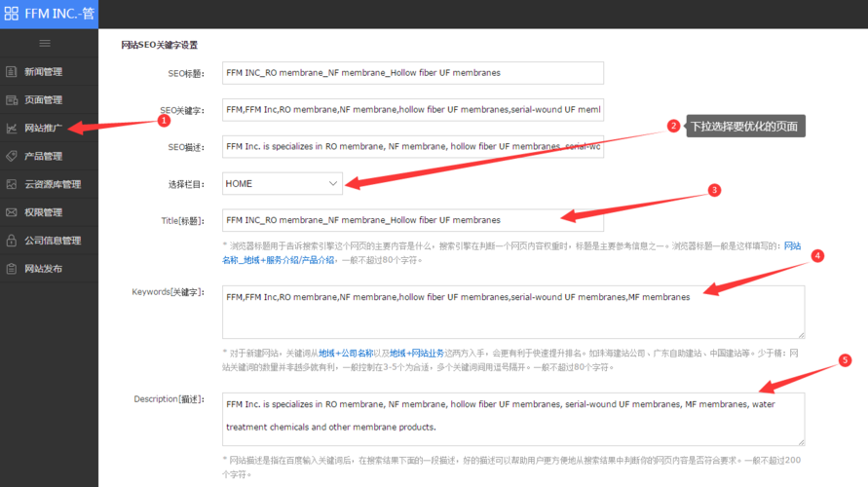Click the 网站推广 chart icon
This screenshot has width=868, height=487.
point(11,128)
